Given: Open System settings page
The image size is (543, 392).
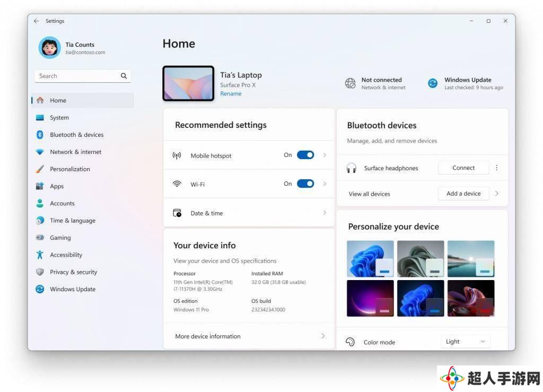Looking at the screenshot, I should point(83,118).
